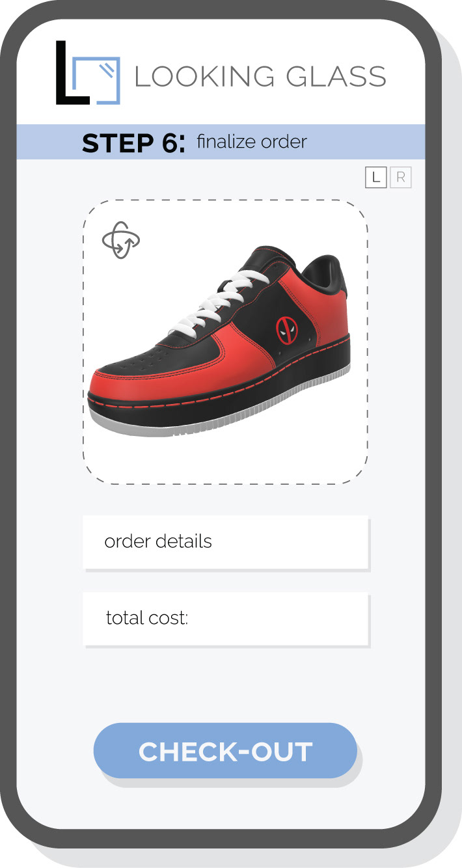Image resolution: width=462 pixels, height=868 pixels.
Task: Click the Looking Glass logo icon
Action: [x=88, y=73]
